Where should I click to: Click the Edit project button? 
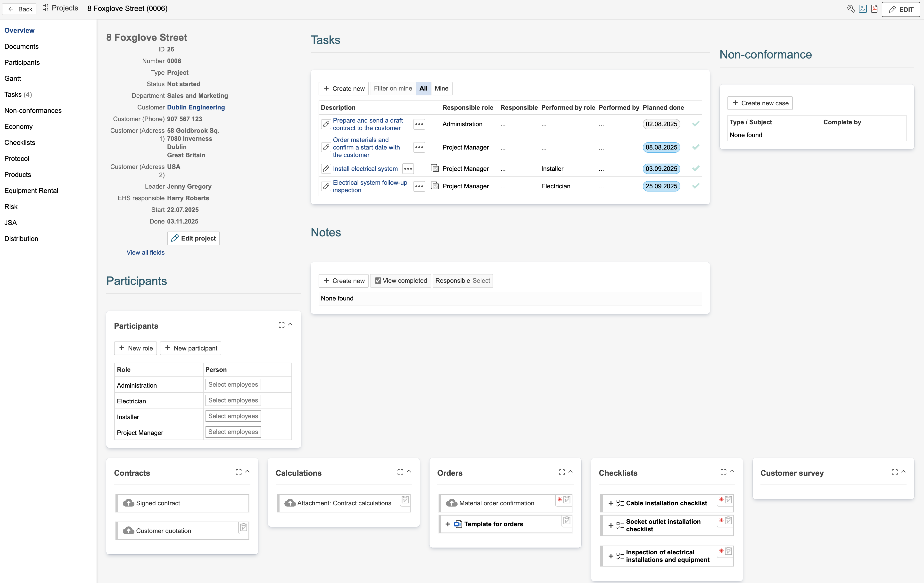pyautogui.click(x=193, y=238)
